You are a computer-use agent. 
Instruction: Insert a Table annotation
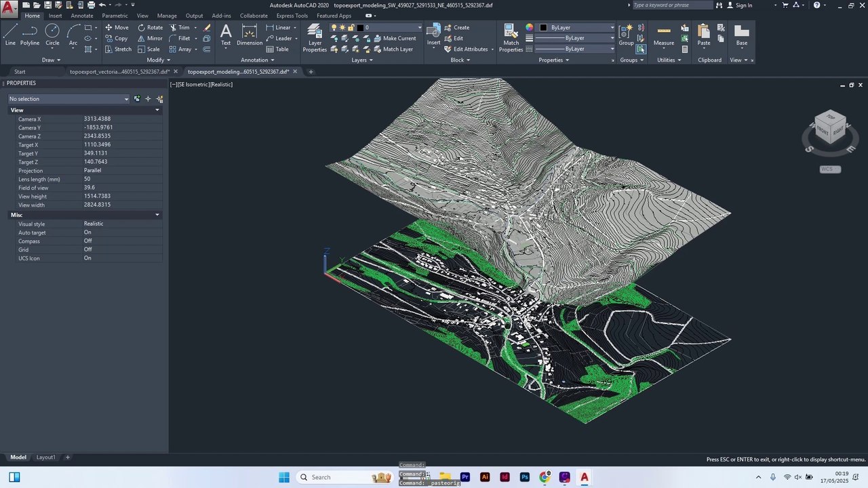click(x=277, y=49)
